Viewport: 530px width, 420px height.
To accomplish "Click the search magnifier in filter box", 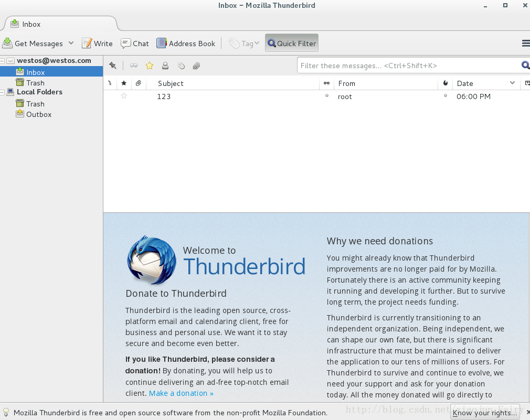I will 526,65.
